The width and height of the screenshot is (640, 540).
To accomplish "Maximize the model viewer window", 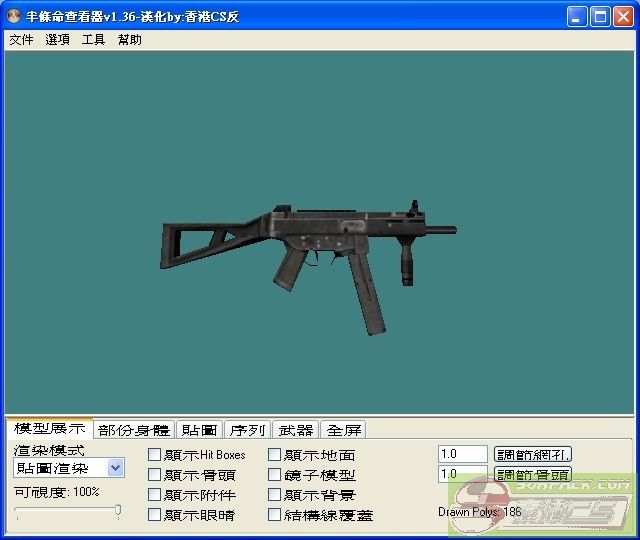I will (600, 17).
